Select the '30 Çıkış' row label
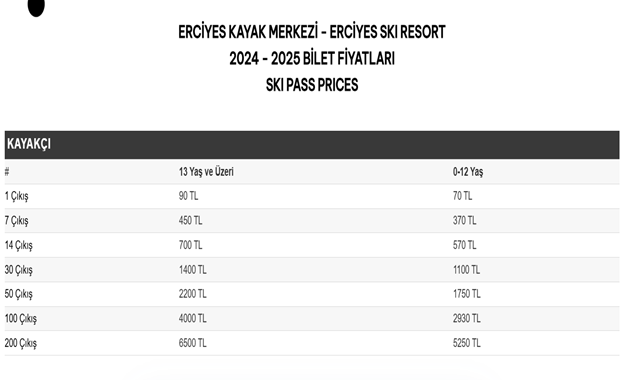The image size is (641, 380). pyautogui.click(x=18, y=270)
